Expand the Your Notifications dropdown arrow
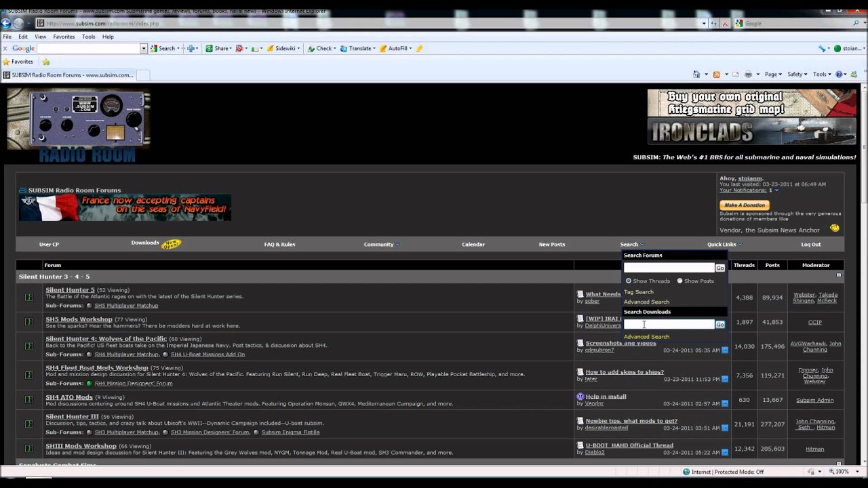868x488 pixels. click(x=776, y=190)
